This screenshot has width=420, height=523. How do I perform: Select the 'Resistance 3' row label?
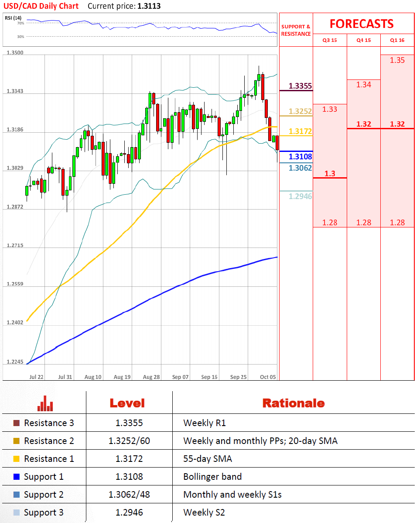point(49,423)
